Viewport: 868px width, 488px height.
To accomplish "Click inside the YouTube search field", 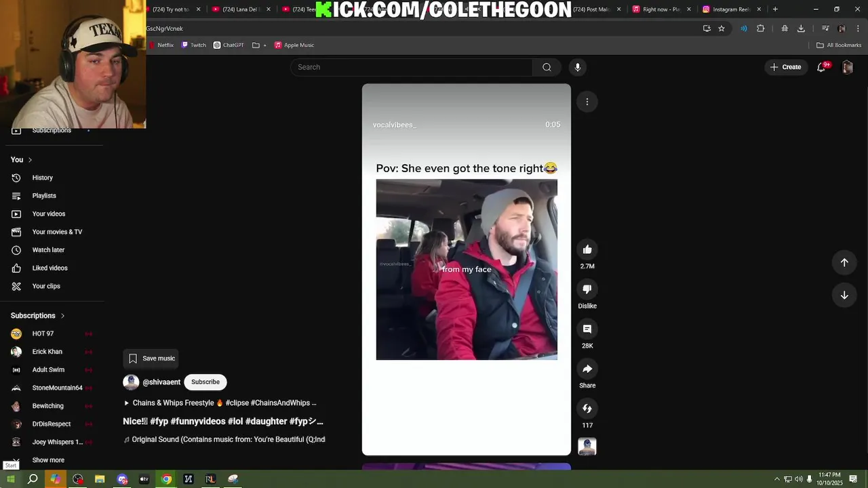I will click(x=412, y=67).
